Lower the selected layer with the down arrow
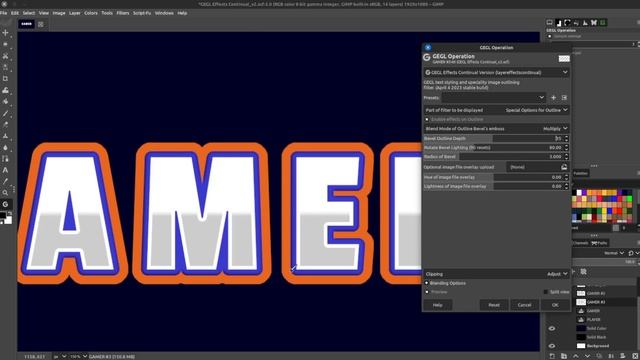This screenshot has height=360, width=640. [x=587, y=356]
